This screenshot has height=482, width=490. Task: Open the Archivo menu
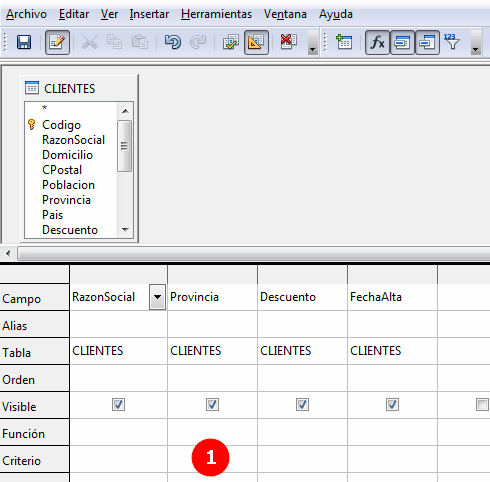[x=26, y=14]
